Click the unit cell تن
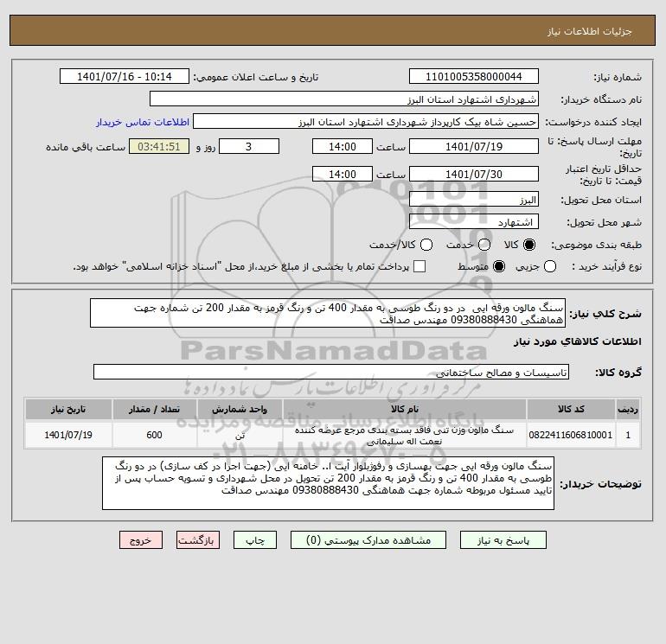The width and height of the screenshot is (666, 644). coord(240,435)
